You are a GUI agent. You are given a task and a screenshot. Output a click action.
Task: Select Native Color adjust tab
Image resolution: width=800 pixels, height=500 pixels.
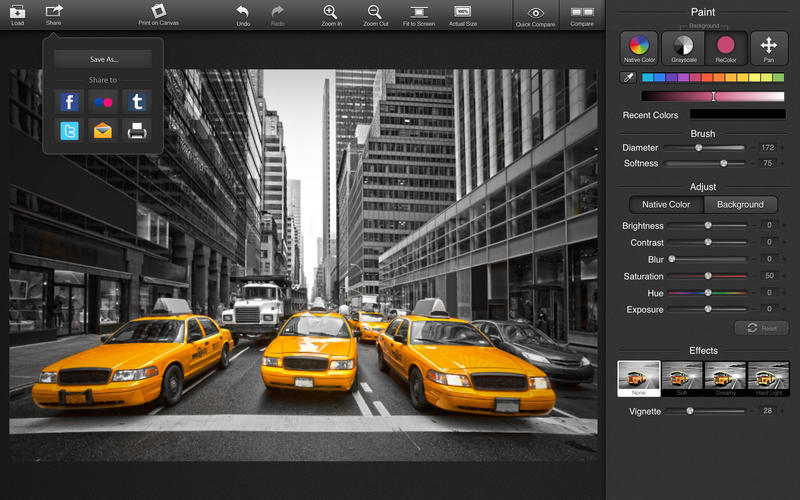pos(666,204)
